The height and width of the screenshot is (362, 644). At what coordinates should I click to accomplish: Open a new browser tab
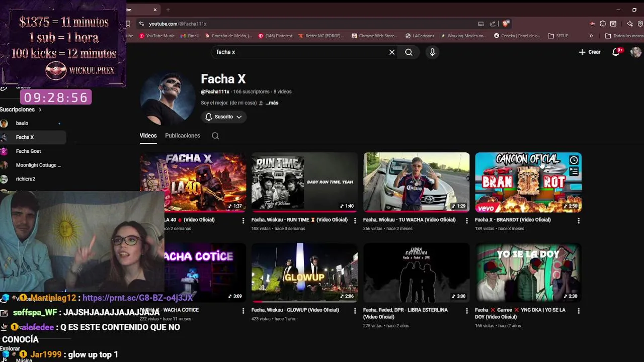tap(168, 10)
